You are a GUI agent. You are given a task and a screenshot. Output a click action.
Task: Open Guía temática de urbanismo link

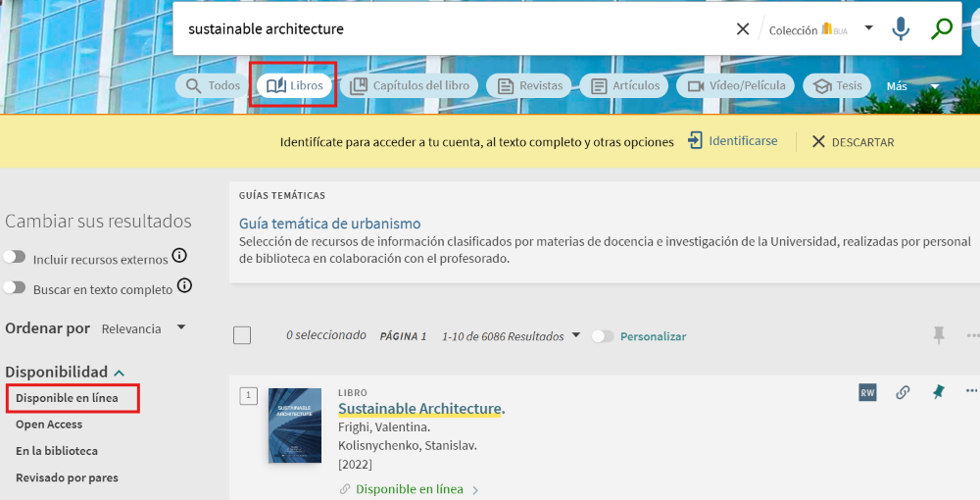[x=330, y=224]
